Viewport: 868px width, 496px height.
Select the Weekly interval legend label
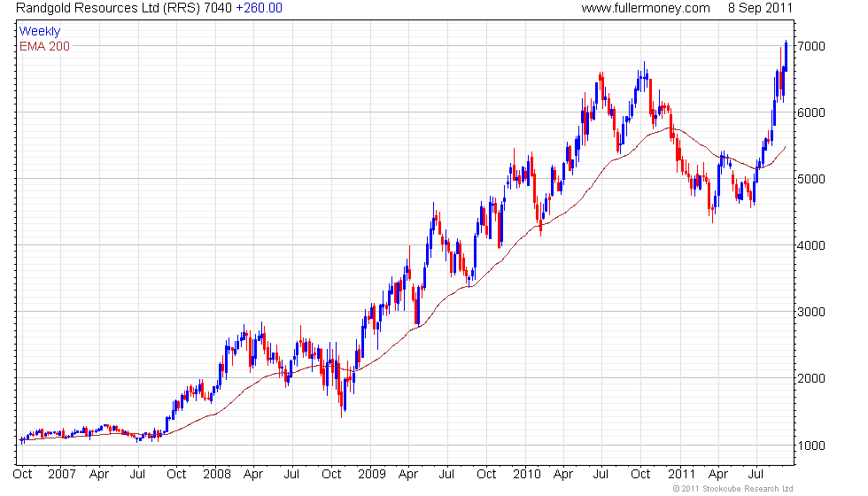[40, 32]
